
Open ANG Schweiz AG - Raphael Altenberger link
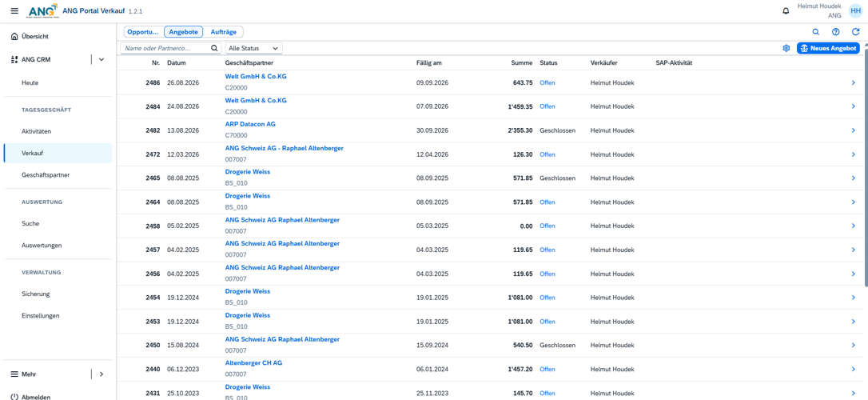[x=284, y=148]
